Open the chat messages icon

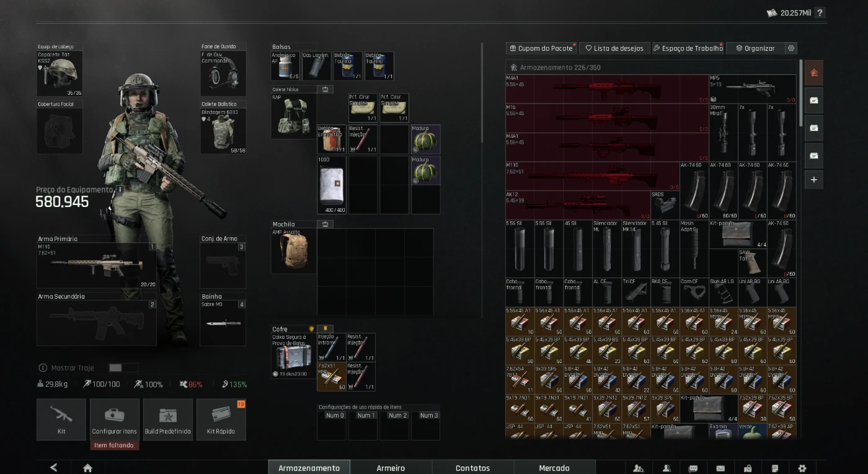(x=693, y=468)
